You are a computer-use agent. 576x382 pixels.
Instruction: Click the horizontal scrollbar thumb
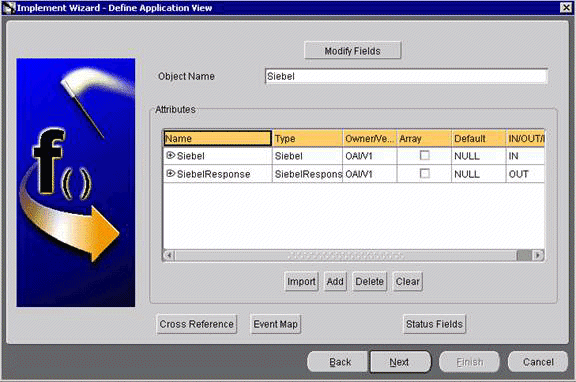tap(345, 255)
